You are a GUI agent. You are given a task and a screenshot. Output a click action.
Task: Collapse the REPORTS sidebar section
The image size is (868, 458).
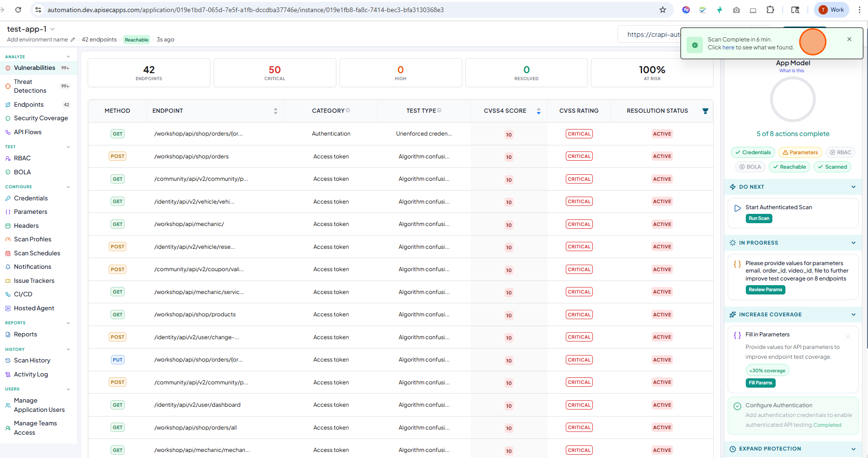tap(69, 323)
